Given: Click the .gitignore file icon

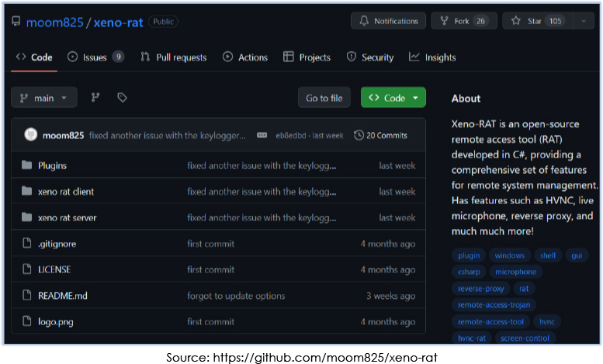Looking at the screenshot, I should coord(26,243).
